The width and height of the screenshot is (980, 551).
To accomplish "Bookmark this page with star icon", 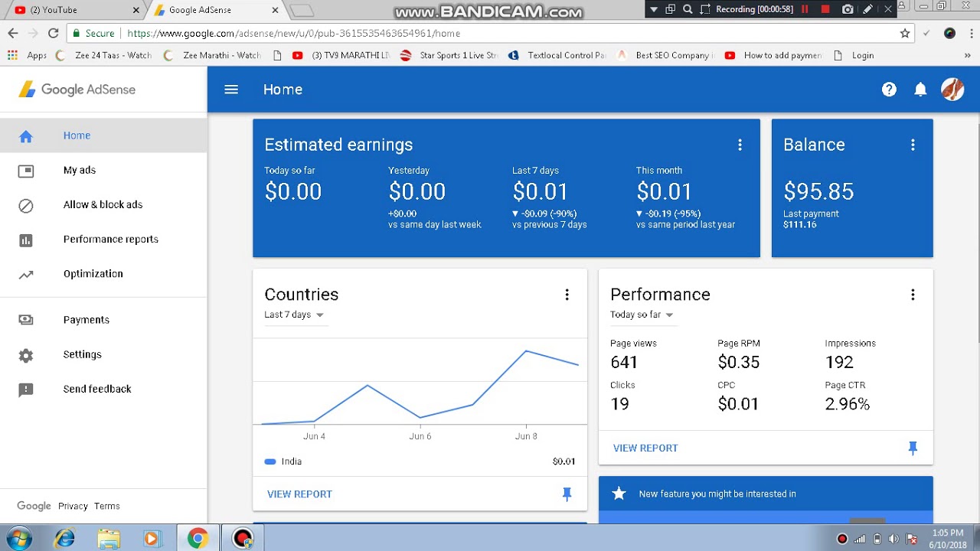I will point(905,33).
